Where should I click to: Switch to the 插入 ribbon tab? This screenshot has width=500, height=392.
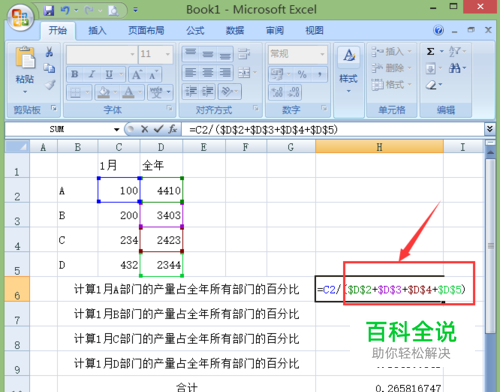click(97, 31)
